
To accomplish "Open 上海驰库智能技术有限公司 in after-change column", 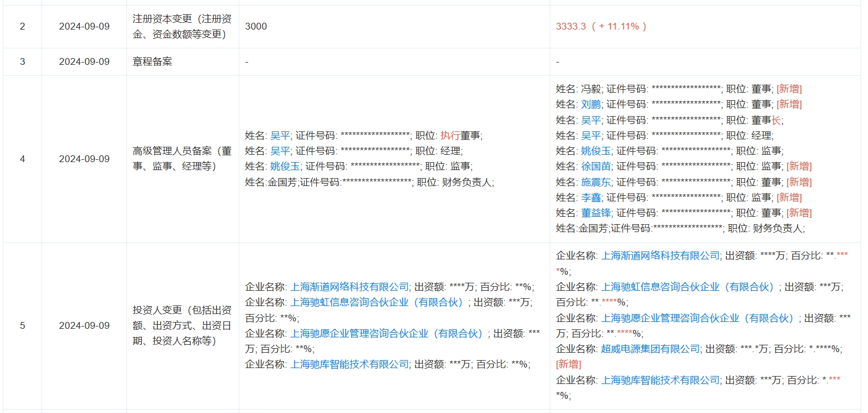I will [661, 379].
